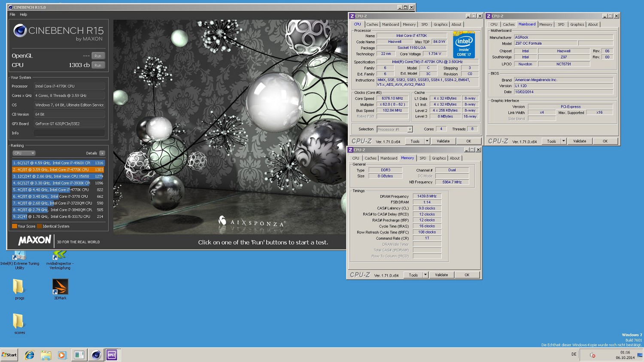Open Tools dropdown arrow in Mainboard window
This screenshot has width=644, height=362.
pos(563,141)
